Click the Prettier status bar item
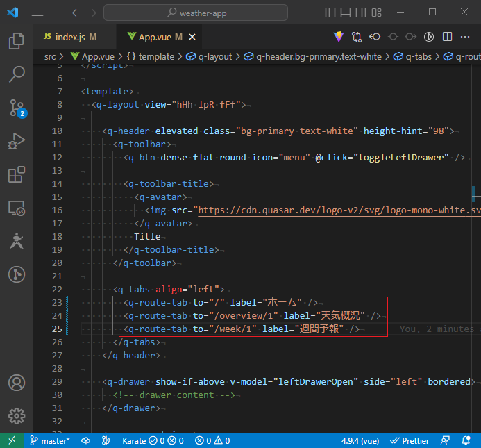The height and width of the screenshot is (448, 481). pyautogui.click(x=410, y=441)
